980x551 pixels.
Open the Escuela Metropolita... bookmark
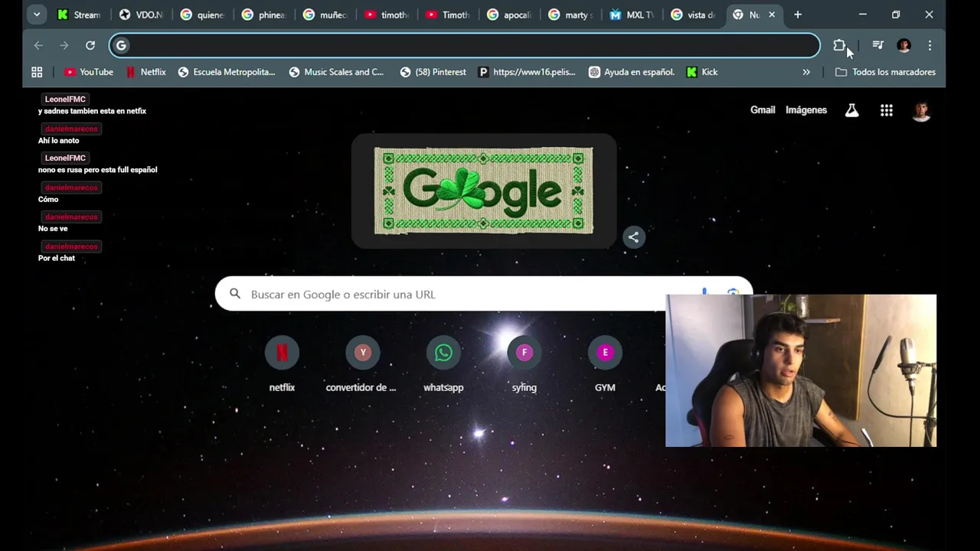(x=227, y=72)
